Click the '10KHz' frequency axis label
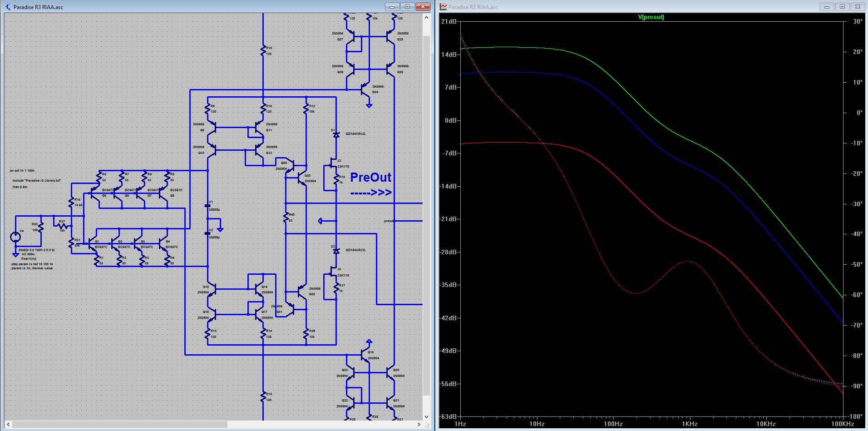The image size is (868, 431). (766, 424)
